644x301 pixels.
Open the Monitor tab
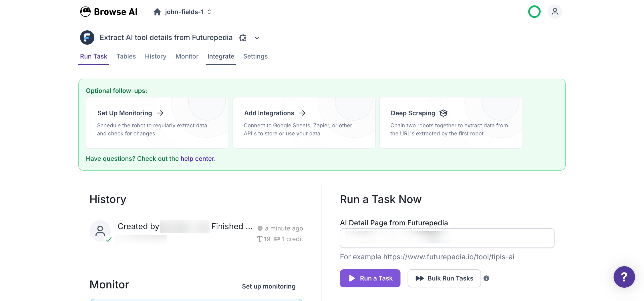187,56
